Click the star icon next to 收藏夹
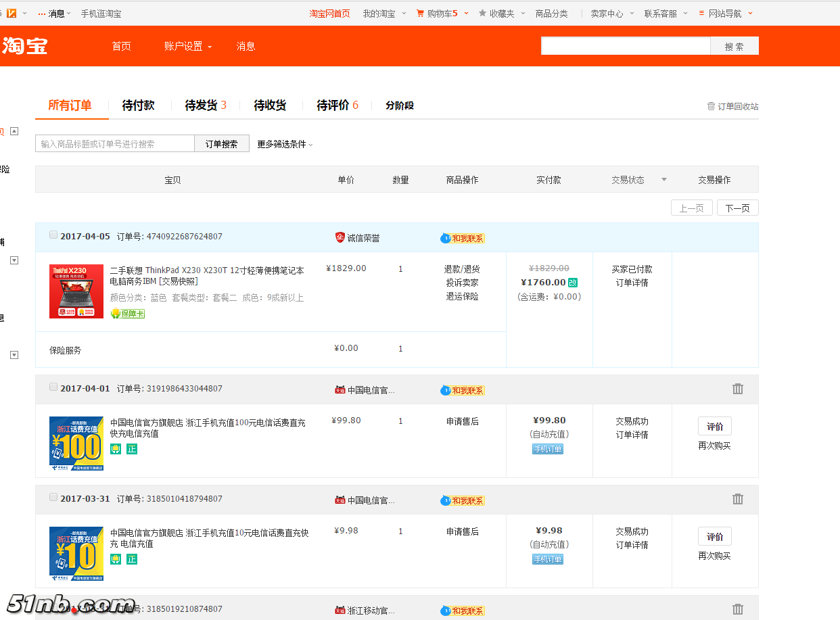 click(x=482, y=13)
